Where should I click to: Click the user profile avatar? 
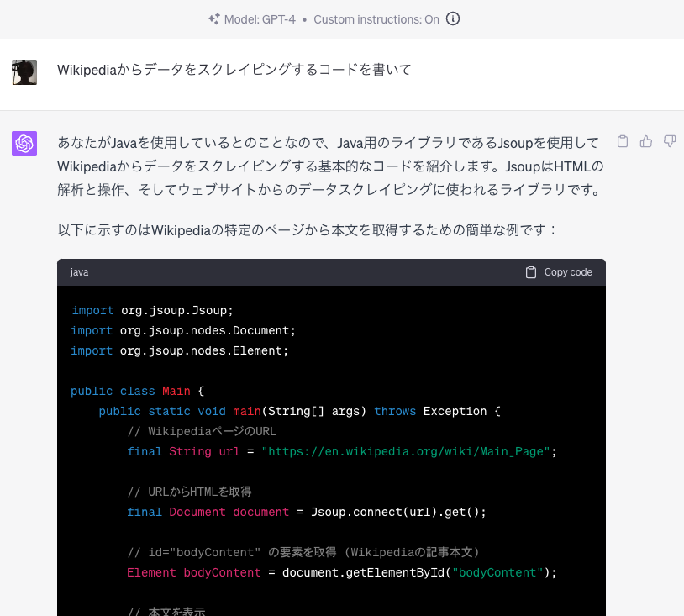24,72
